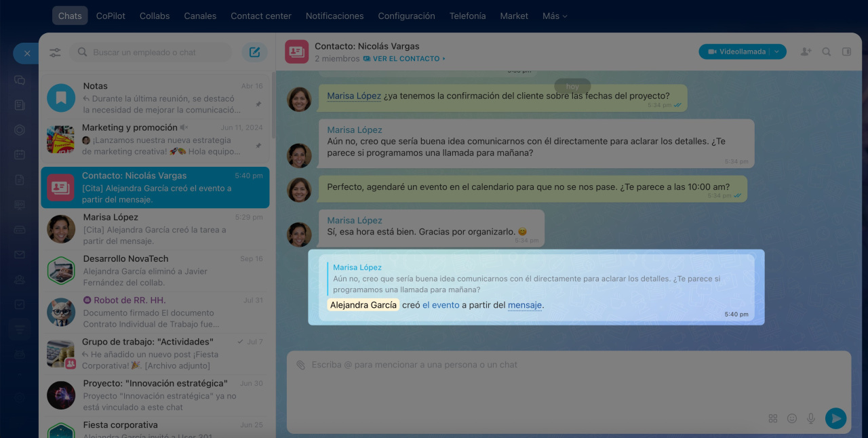Image resolution: width=868 pixels, height=438 pixels.
Task: Toggle the chat sidebar panel icon
Action: [x=846, y=52]
